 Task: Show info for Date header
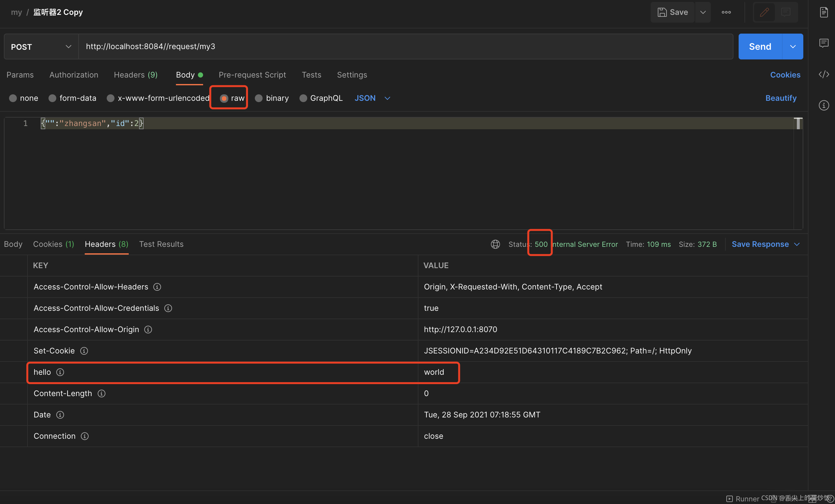[60, 415]
